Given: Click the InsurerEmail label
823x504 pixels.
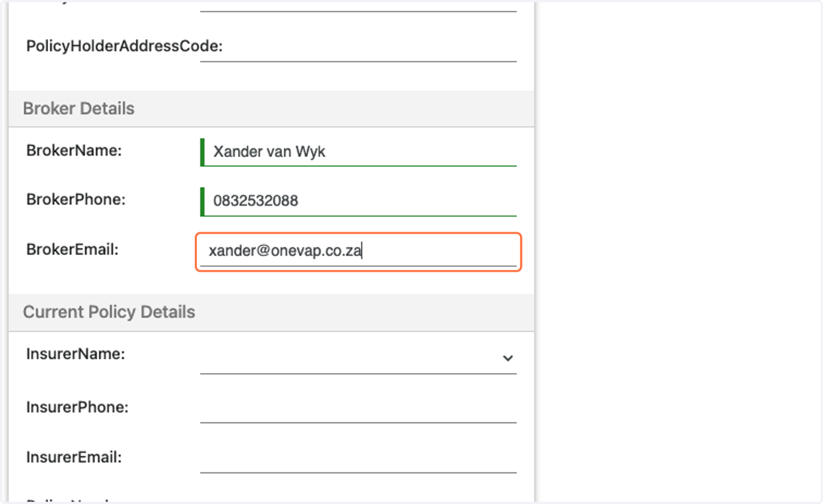Looking at the screenshot, I should pos(74,457).
